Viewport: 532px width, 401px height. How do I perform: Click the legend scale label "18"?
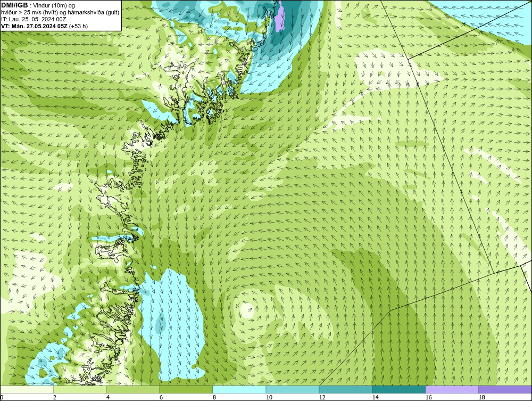pyautogui.click(x=481, y=397)
